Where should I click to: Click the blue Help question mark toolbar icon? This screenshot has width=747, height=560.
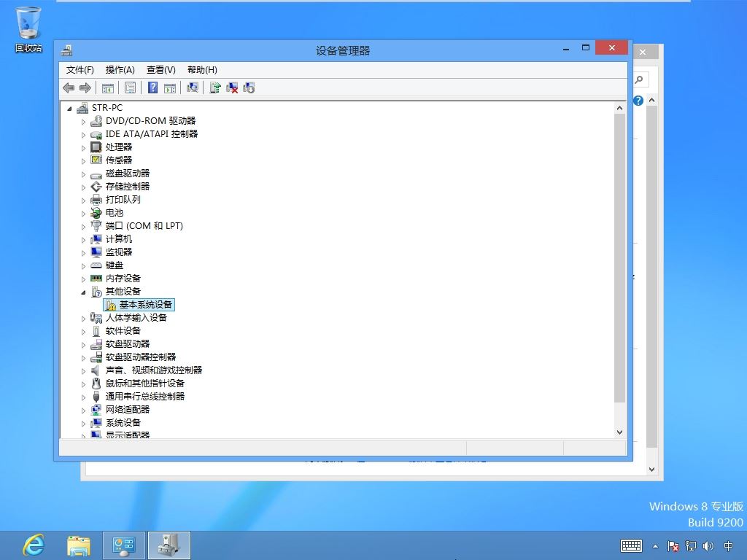click(152, 87)
